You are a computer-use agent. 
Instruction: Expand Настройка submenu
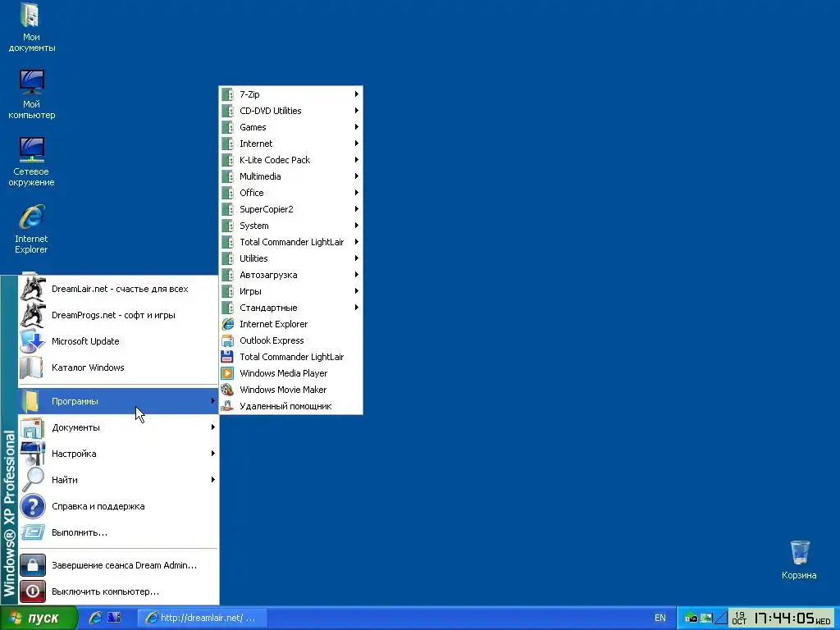pyautogui.click(x=118, y=454)
